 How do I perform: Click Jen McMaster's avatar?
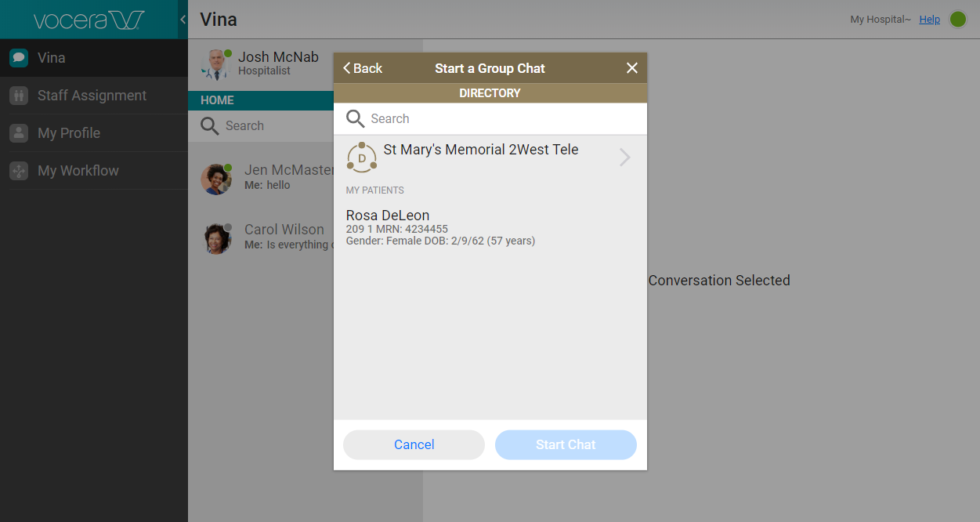(215, 179)
